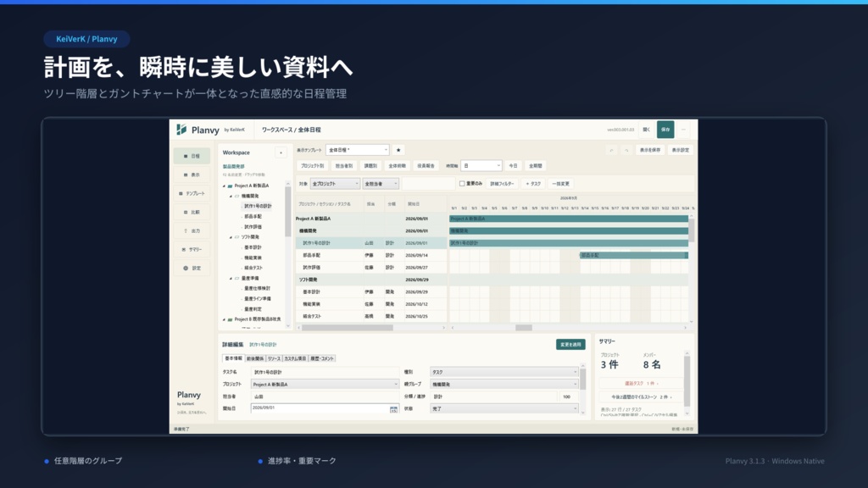Click the 一括変更 bulk change button
This screenshot has height=488, width=868.
tap(560, 184)
